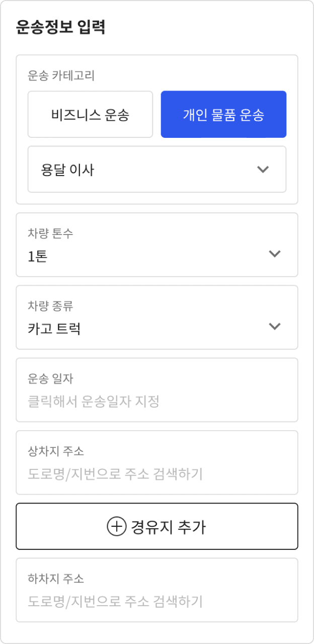The image size is (314, 644).
Task: Select the 비즈니스 운송 category option
Action: 90,115
